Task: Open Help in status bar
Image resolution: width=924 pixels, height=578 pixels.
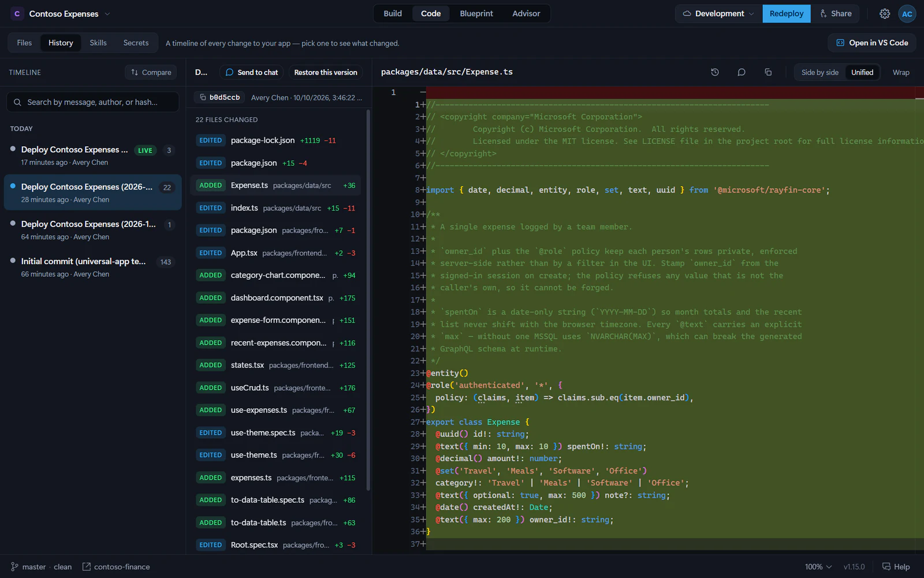Action: [896, 566]
